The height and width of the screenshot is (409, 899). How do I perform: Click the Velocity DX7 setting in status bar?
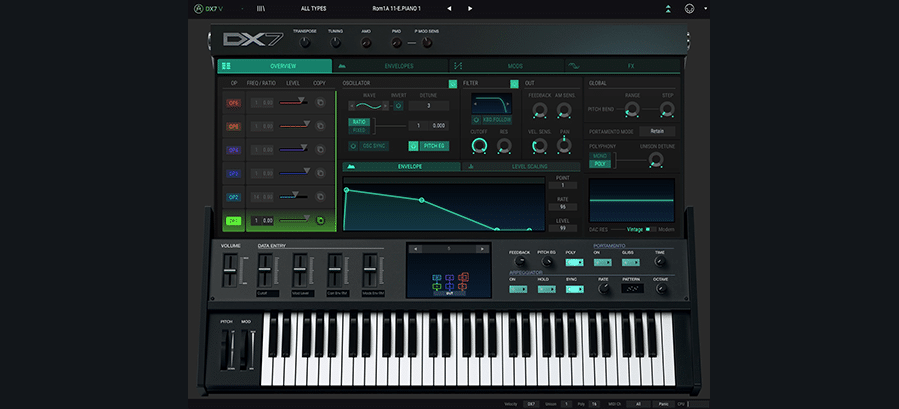tap(531, 404)
